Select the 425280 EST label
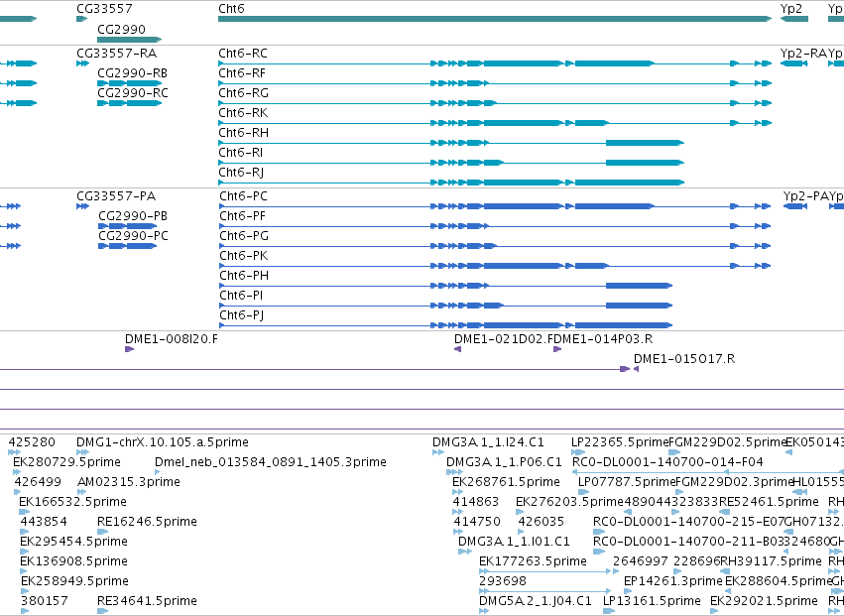Viewport: 844px width, 616px height. pos(32,442)
